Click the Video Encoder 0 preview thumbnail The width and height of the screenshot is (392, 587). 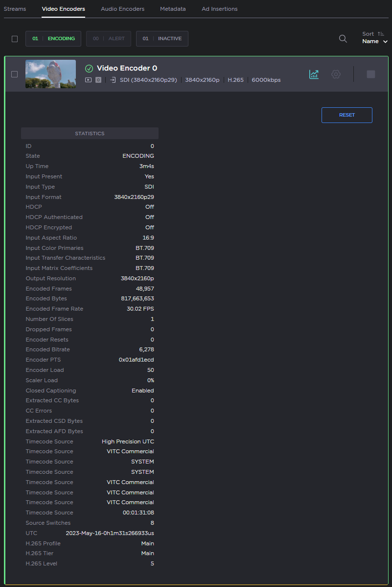(50, 74)
